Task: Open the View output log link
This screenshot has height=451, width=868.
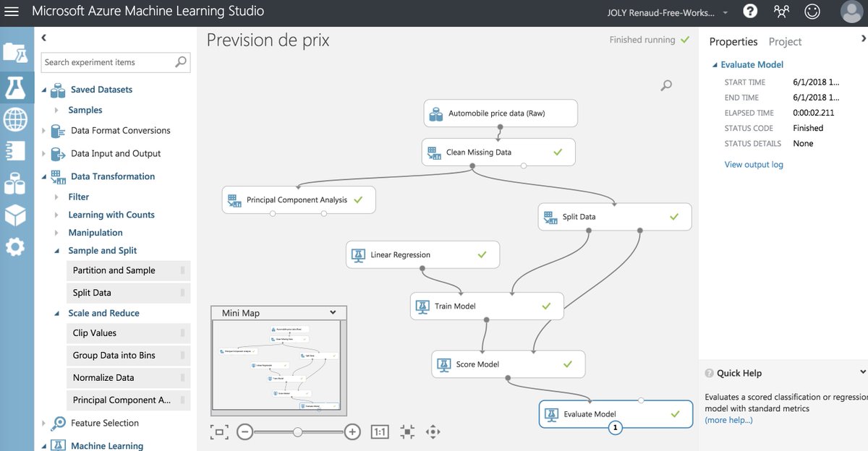Action: [x=754, y=165]
